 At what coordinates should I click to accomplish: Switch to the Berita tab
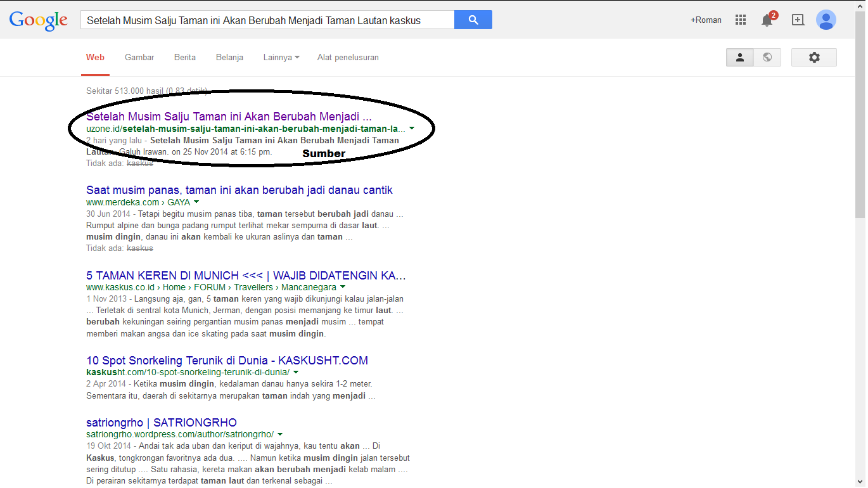(185, 57)
